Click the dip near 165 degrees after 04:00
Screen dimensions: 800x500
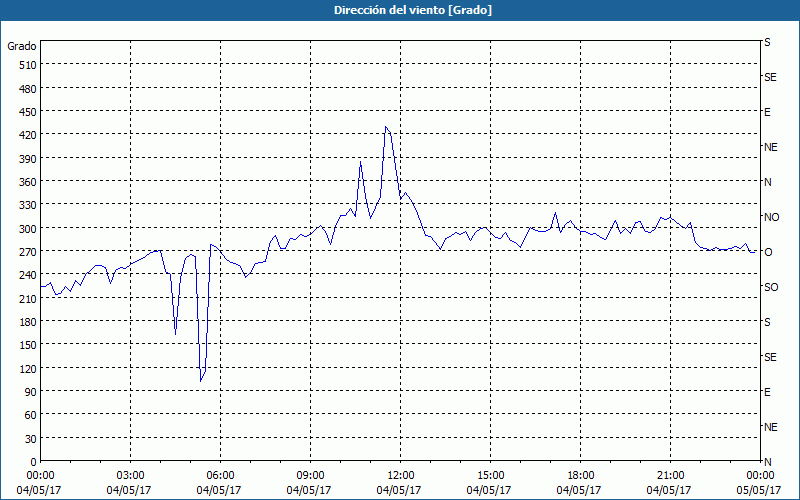tap(176, 334)
